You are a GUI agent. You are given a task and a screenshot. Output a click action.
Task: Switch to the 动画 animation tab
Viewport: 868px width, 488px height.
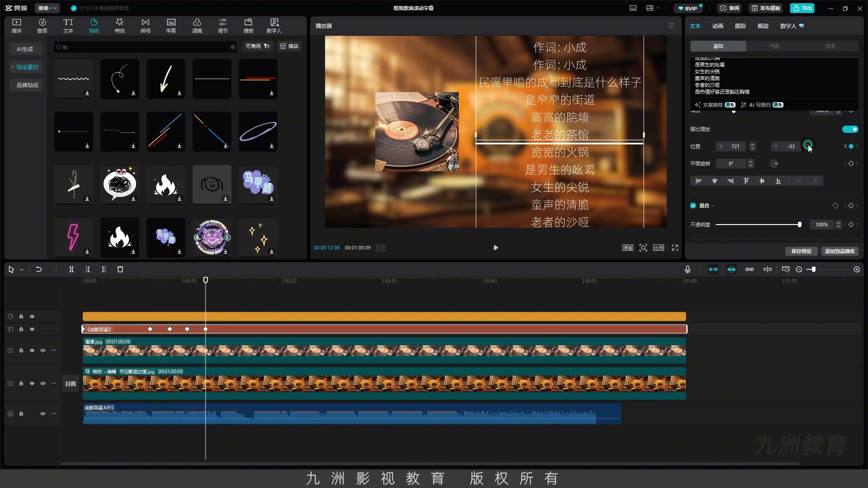click(717, 26)
